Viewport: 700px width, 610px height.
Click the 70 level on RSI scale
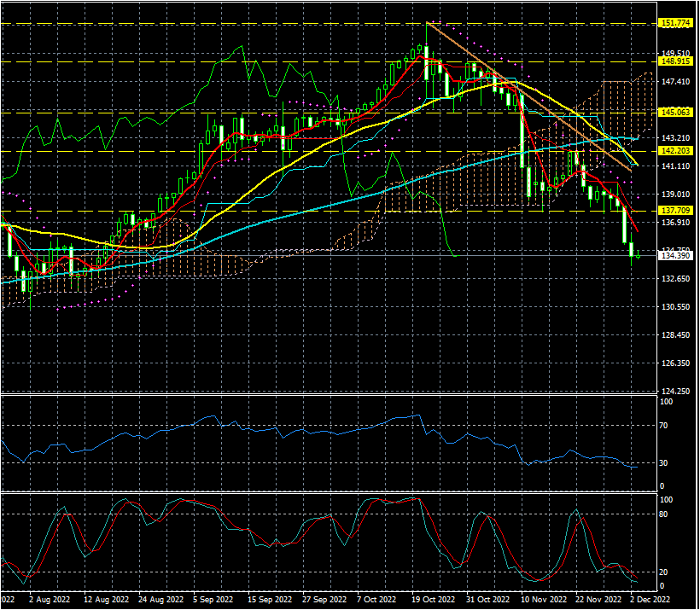[x=663, y=426]
